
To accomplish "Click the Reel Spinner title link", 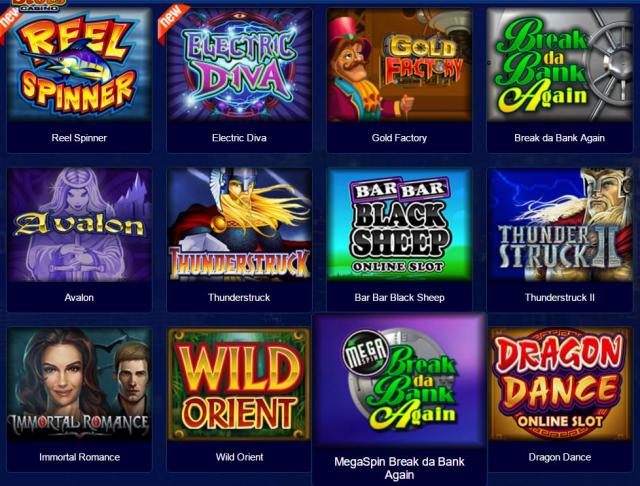I will pyautogui.click(x=79, y=138).
